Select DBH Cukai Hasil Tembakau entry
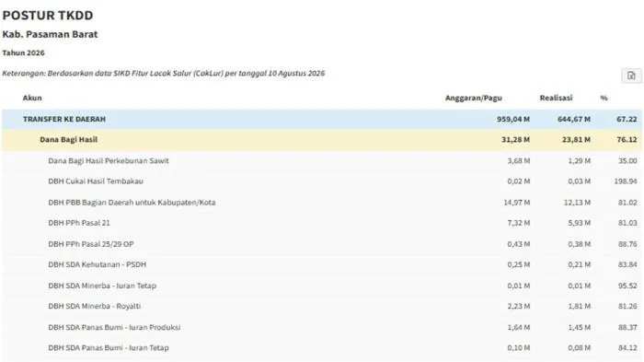Image resolution: width=644 pixels, height=362 pixels. pyautogui.click(x=322, y=181)
